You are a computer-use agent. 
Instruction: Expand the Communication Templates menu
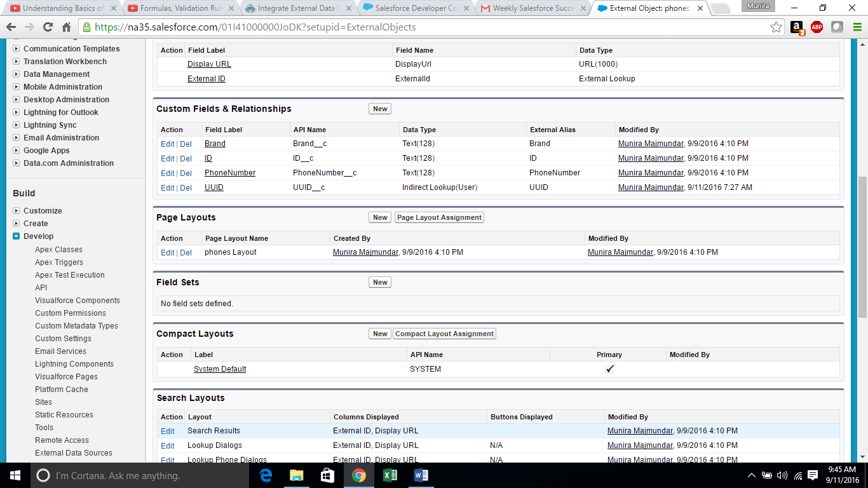(17, 49)
